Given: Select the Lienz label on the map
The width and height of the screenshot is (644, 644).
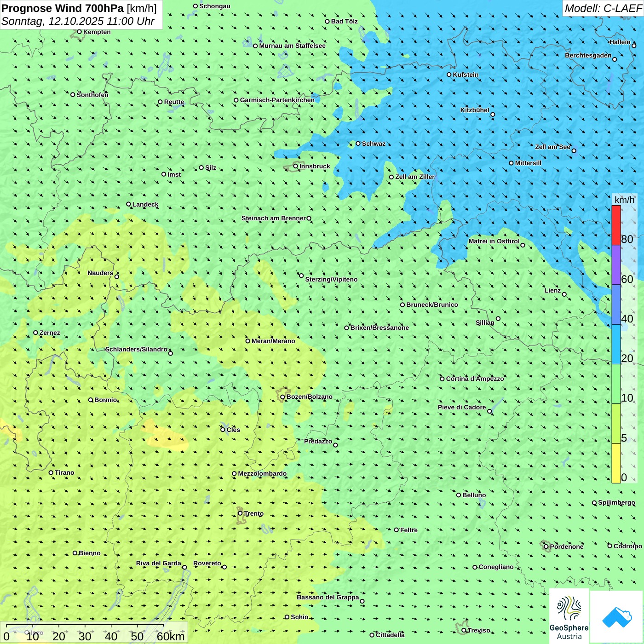Looking at the screenshot, I should click(x=552, y=290).
